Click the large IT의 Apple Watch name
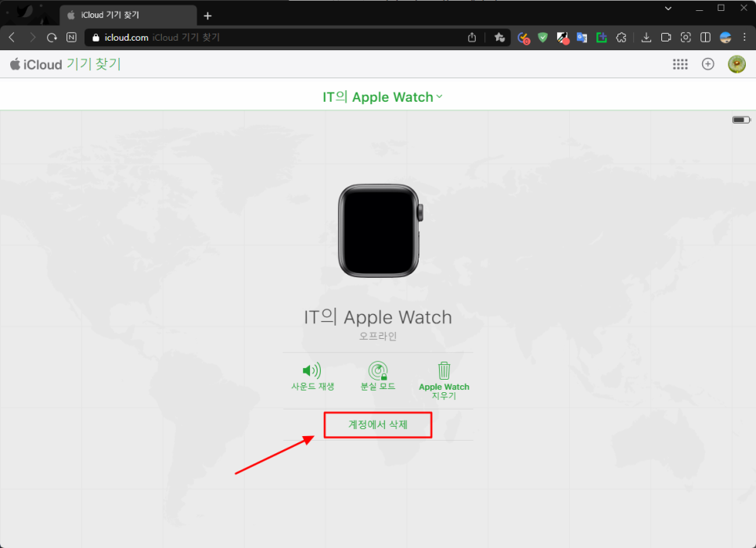 point(378,317)
